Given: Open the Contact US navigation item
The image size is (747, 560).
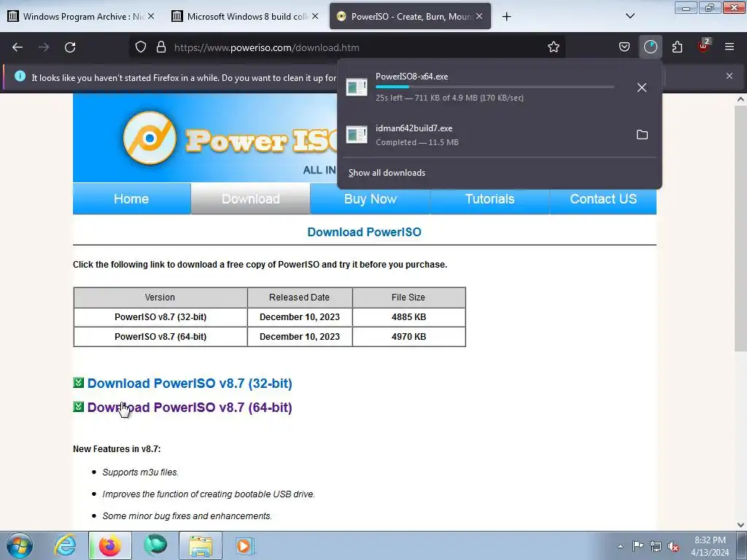Looking at the screenshot, I should tap(603, 198).
